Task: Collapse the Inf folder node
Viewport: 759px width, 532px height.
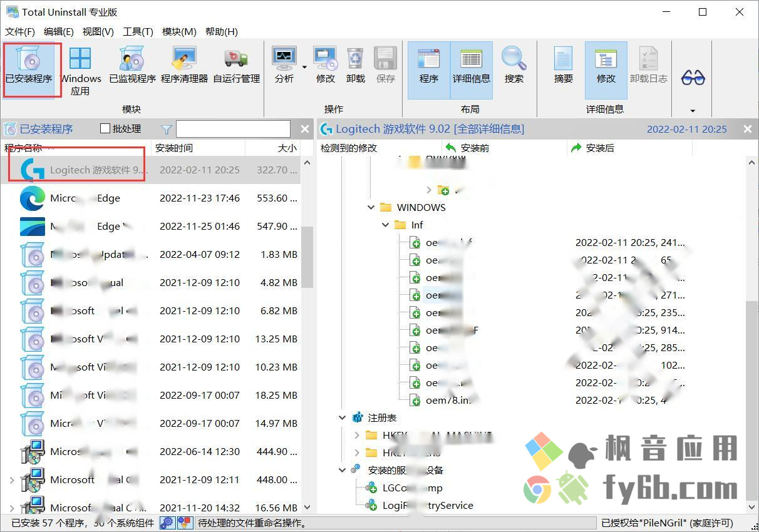Action: click(x=386, y=225)
